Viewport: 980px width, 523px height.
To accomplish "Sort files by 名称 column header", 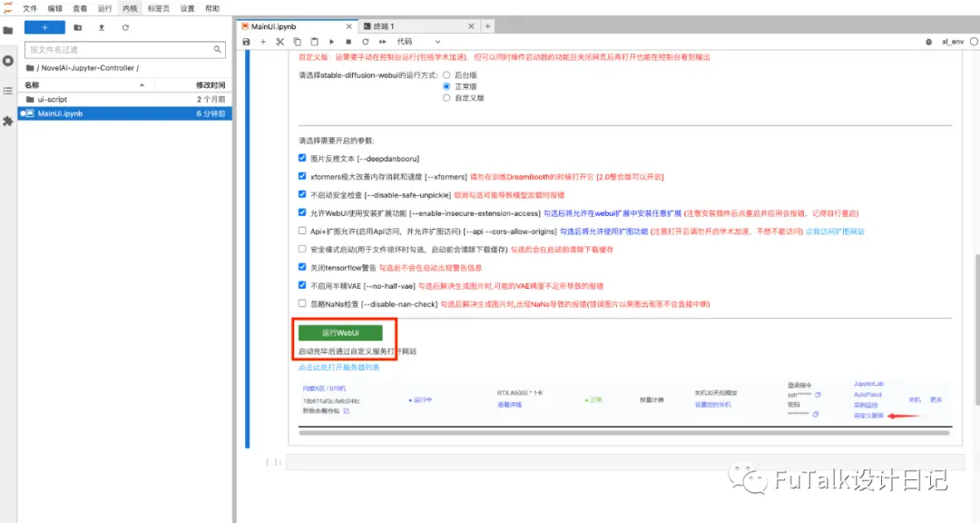I will coord(85,85).
